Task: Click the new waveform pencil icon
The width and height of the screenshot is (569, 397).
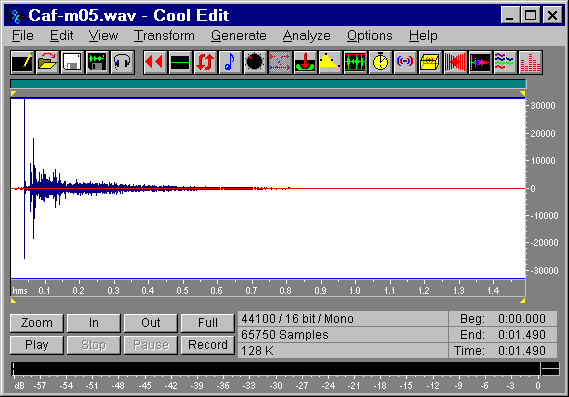Action: click(22, 62)
